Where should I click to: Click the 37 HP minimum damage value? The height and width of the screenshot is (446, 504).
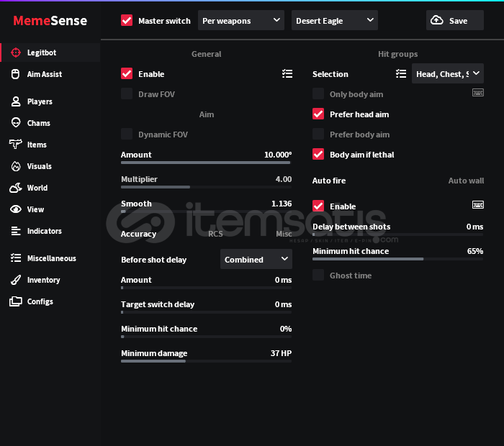coord(281,353)
